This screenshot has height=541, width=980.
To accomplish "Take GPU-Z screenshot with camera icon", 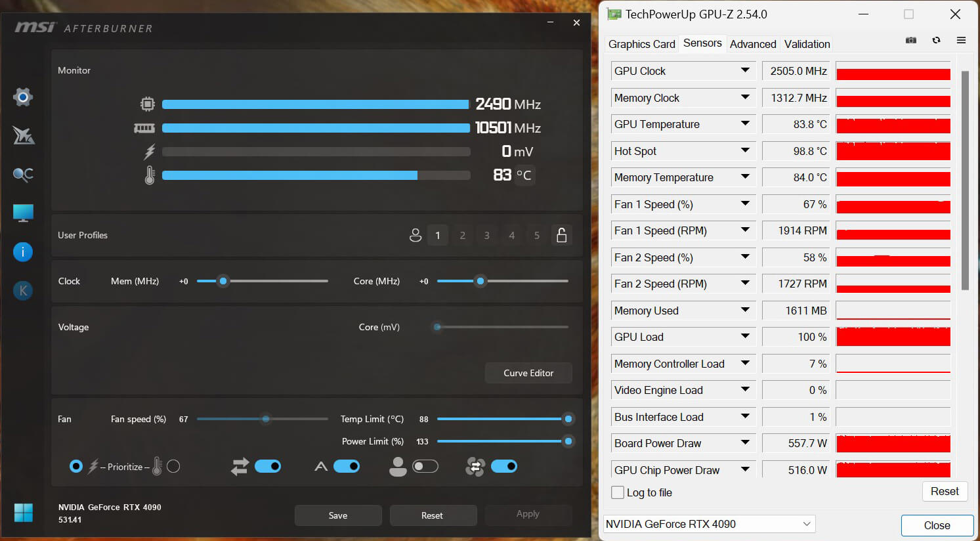I will (911, 40).
